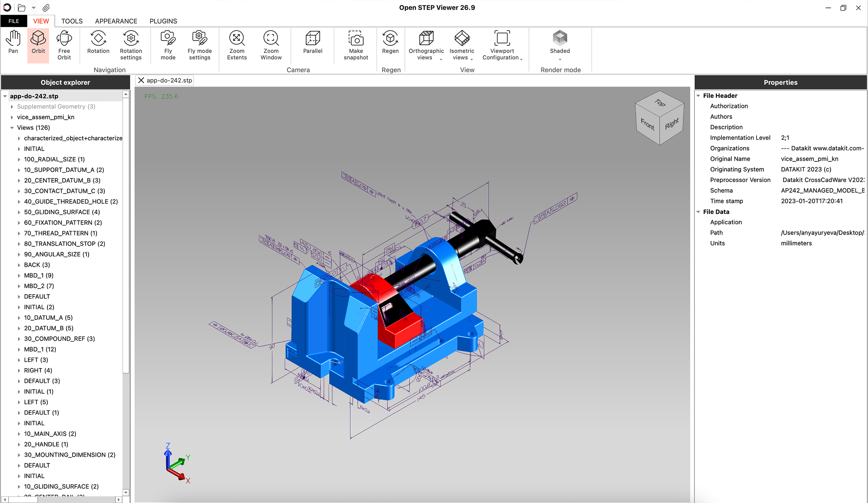868x503 pixels.
Task: Collapse the Views (126) tree node
Action: 12,128
